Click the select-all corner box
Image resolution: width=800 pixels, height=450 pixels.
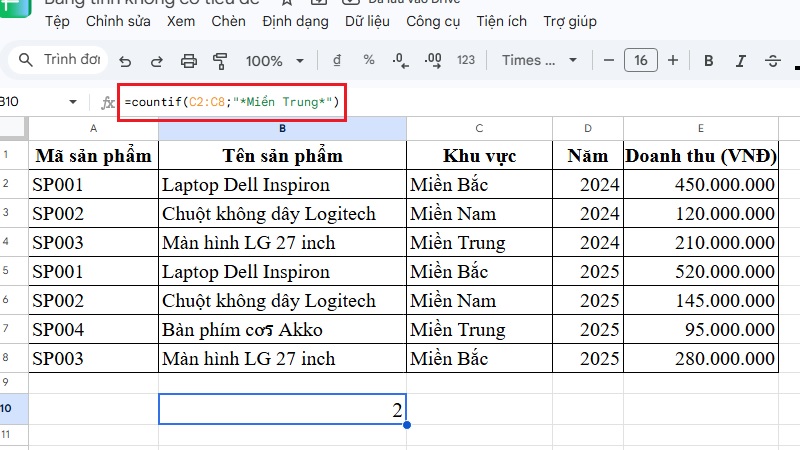tap(14, 128)
